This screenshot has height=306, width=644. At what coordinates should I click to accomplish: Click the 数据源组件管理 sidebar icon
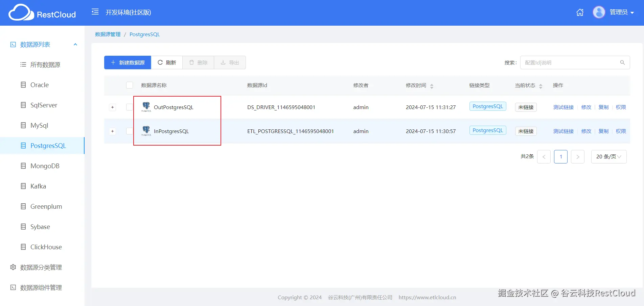pyautogui.click(x=13, y=287)
